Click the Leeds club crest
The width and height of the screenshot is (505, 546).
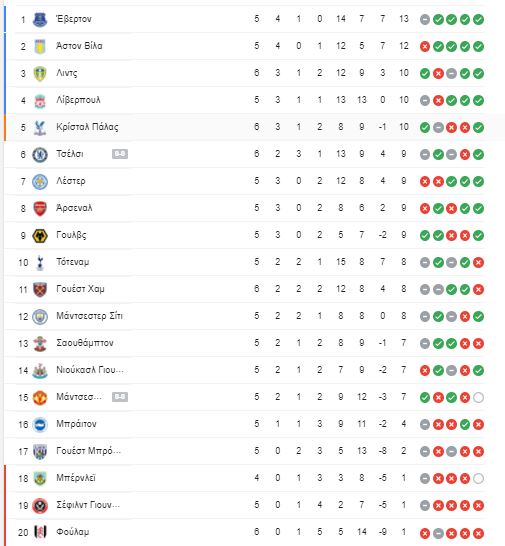click(40, 73)
